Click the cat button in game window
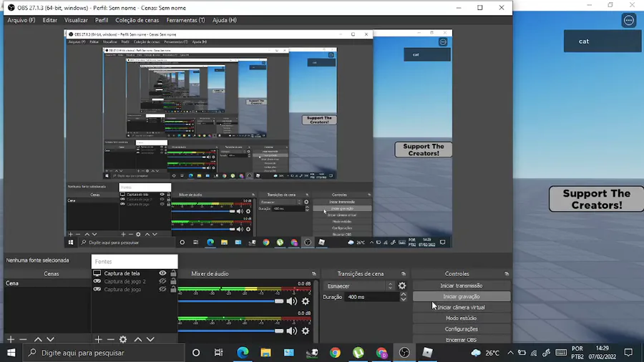The image size is (644, 362). click(602, 41)
